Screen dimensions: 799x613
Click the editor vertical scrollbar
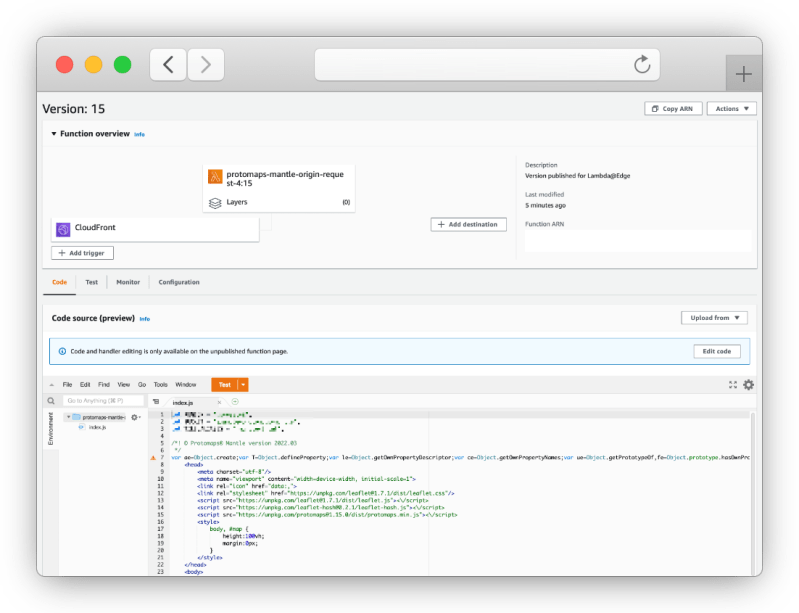752,493
